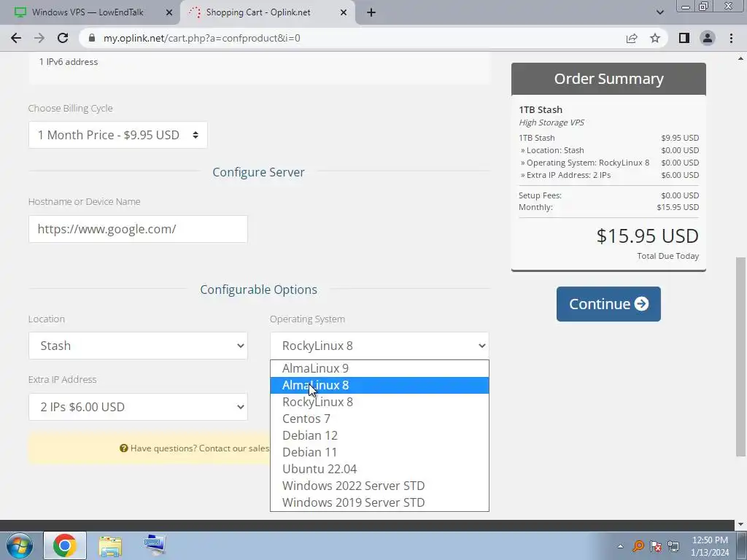Viewport: 747px width, 560px height.
Task: Click the network tray icon
Action: [x=673, y=546]
